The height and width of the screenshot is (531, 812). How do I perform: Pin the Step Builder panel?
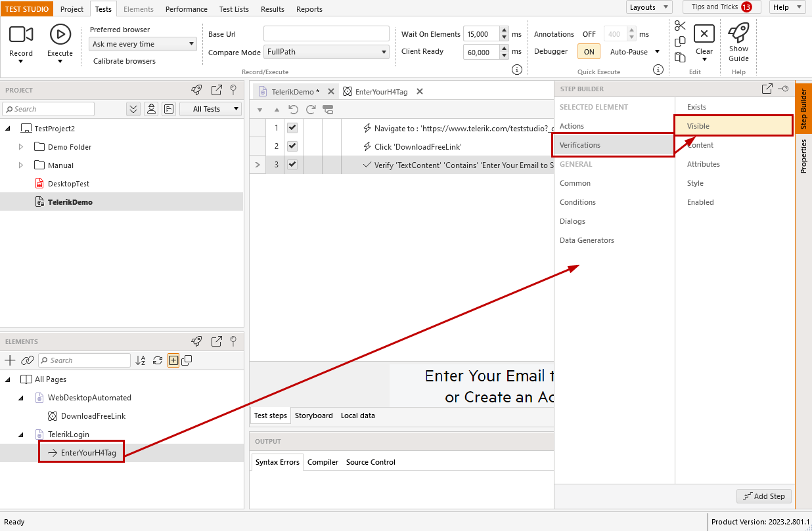click(x=784, y=89)
